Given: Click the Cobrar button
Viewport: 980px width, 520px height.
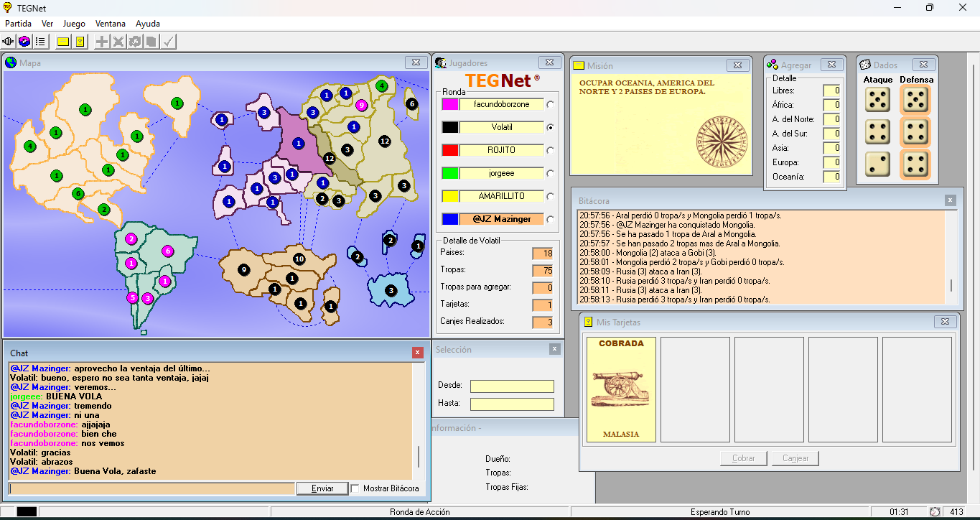Looking at the screenshot, I should [744, 458].
